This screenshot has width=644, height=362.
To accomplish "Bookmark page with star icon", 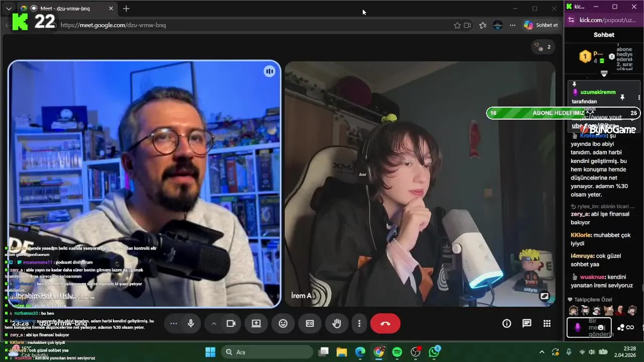I will [x=457, y=25].
